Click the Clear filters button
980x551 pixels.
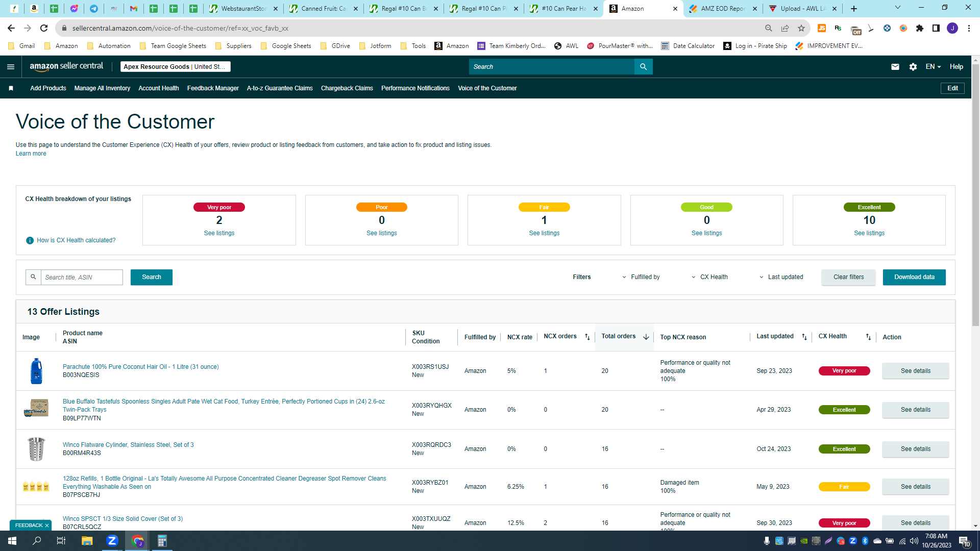[848, 277]
